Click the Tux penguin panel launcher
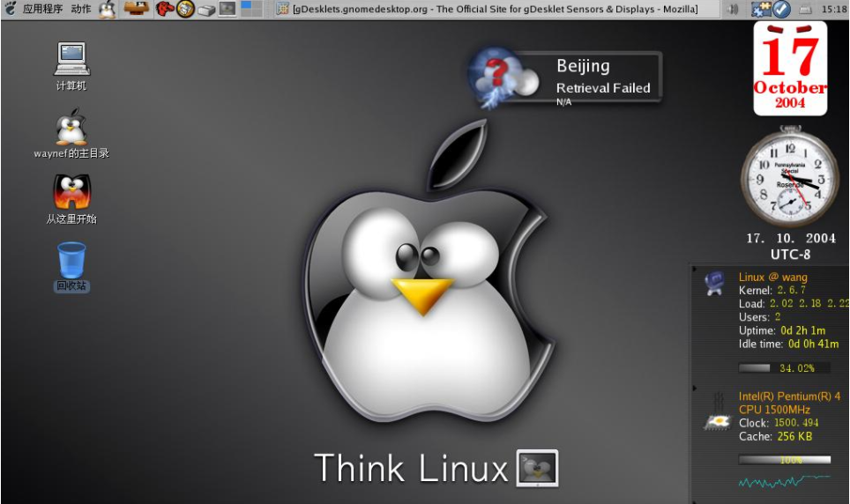Screen dimensions: 850x504 point(108,9)
